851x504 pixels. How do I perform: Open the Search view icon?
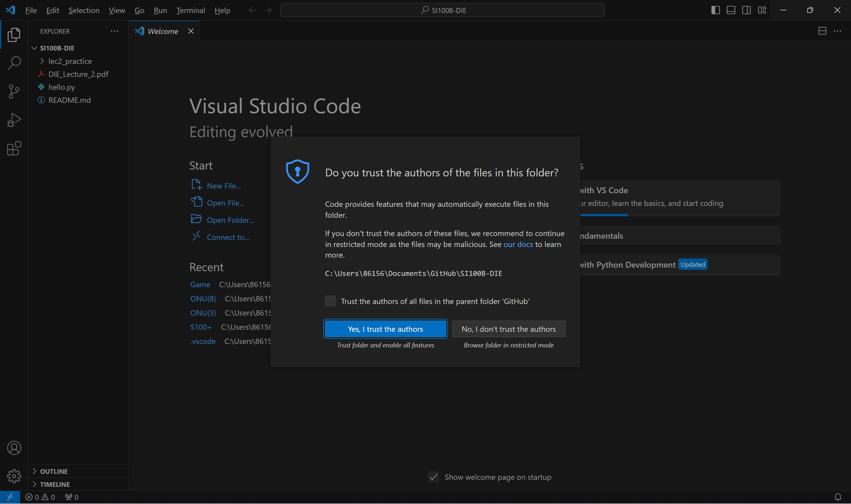(14, 63)
